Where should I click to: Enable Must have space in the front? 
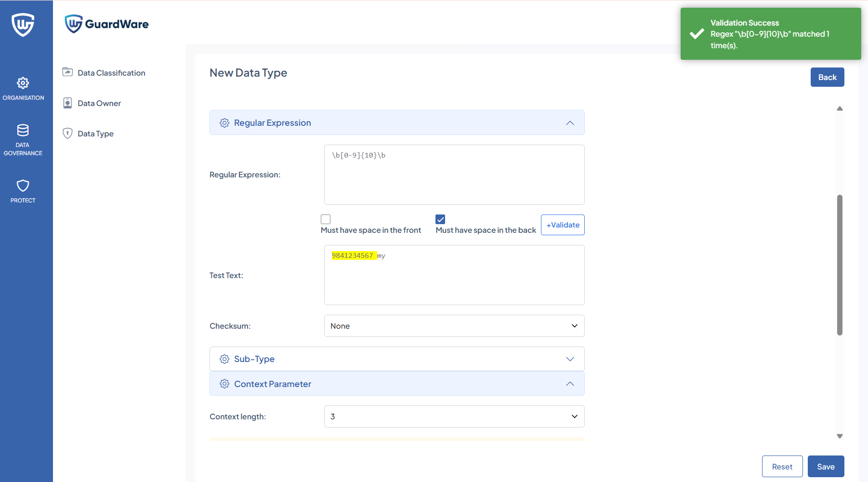pyautogui.click(x=326, y=219)
